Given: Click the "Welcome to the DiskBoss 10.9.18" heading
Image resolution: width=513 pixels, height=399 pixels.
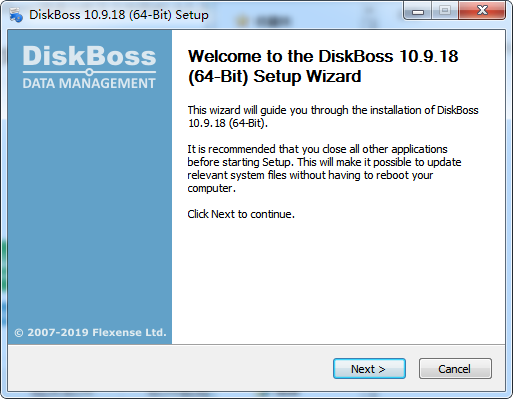Looking at the screenshot, I should pos(323,66).
